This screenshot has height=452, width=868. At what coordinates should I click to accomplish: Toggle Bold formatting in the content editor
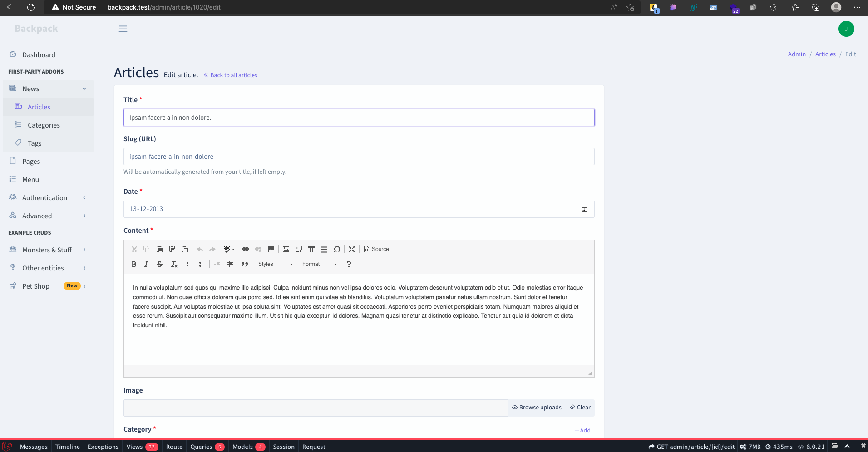[x=134, y=264]
